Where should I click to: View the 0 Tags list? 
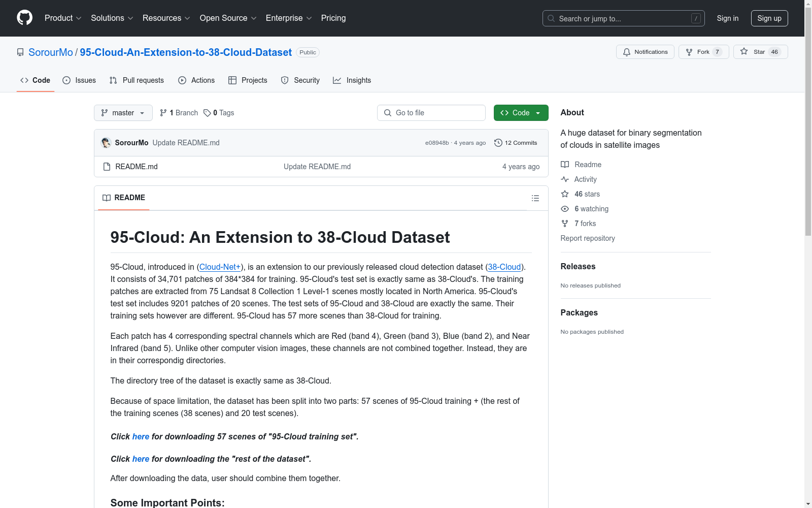pyautogui.click(x=219, y=113)
